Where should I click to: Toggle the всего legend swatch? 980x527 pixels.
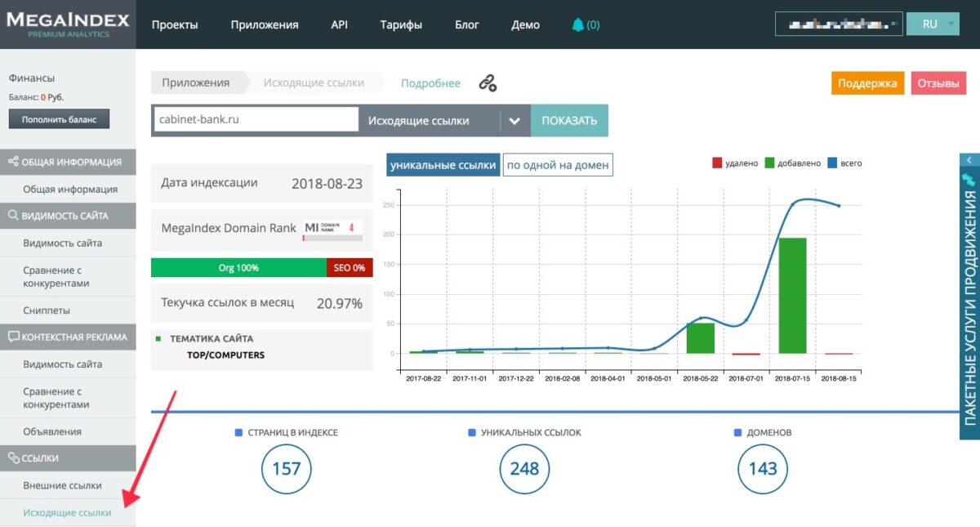[x=832, y=163]
